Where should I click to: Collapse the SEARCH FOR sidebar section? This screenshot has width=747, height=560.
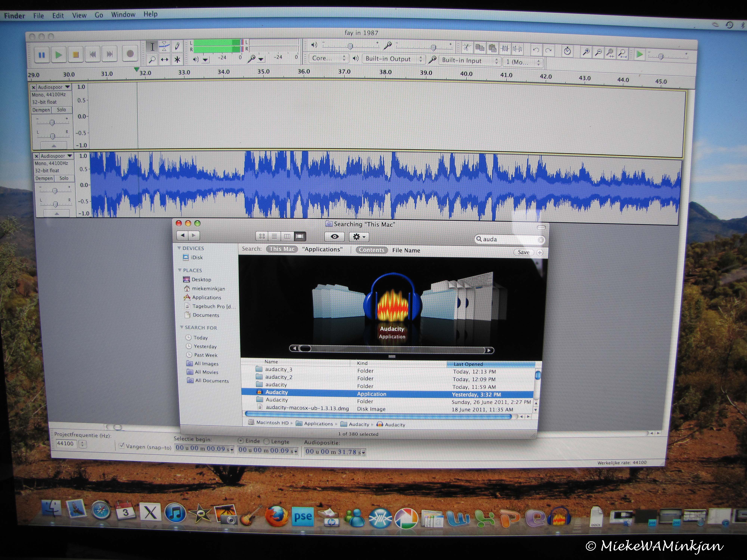point(182,327)
